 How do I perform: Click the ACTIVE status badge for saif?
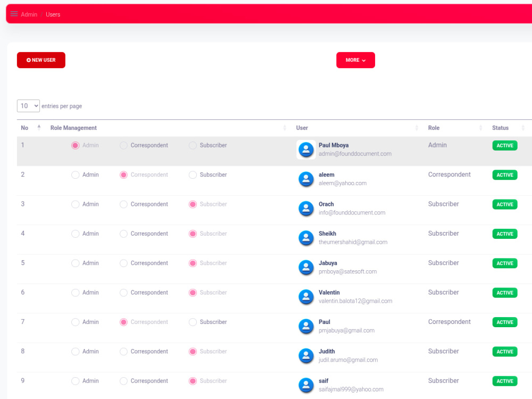click(504, 381)
